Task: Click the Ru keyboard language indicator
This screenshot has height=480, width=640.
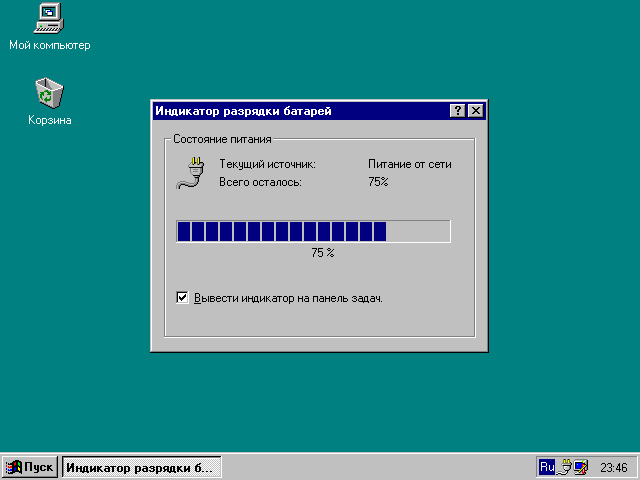Action: coord(547,467)
